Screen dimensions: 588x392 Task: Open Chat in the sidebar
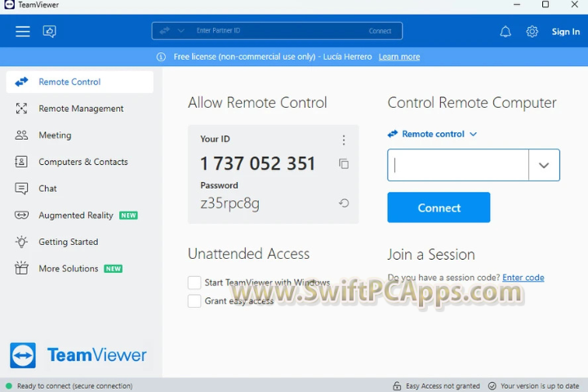[80, 189]
